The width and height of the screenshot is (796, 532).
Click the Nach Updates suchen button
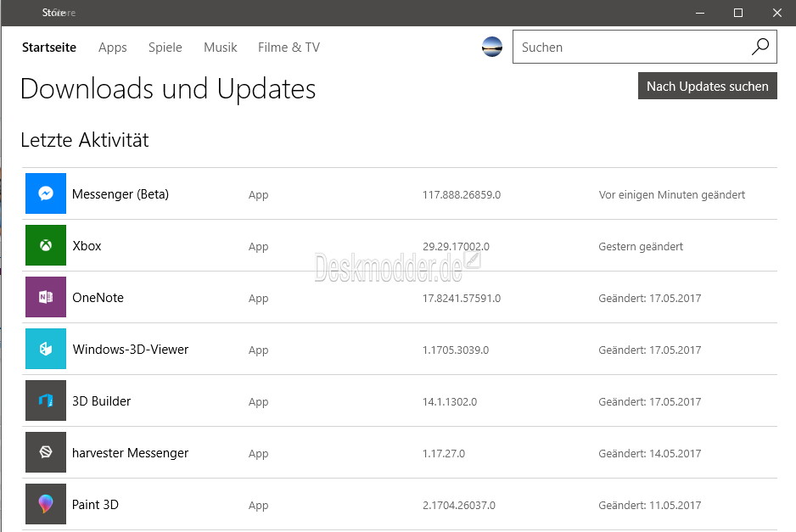pyautogui.click(x=707, y=86)
